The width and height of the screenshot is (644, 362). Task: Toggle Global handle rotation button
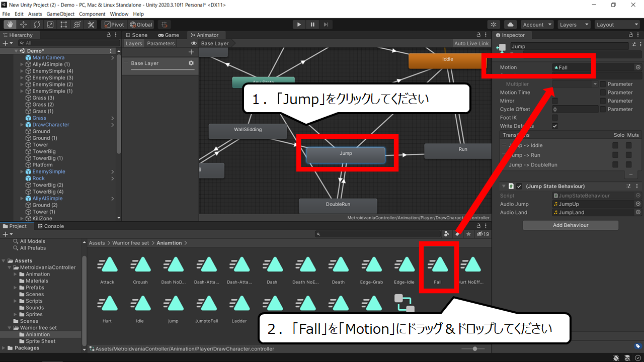[x=141, y=25]
